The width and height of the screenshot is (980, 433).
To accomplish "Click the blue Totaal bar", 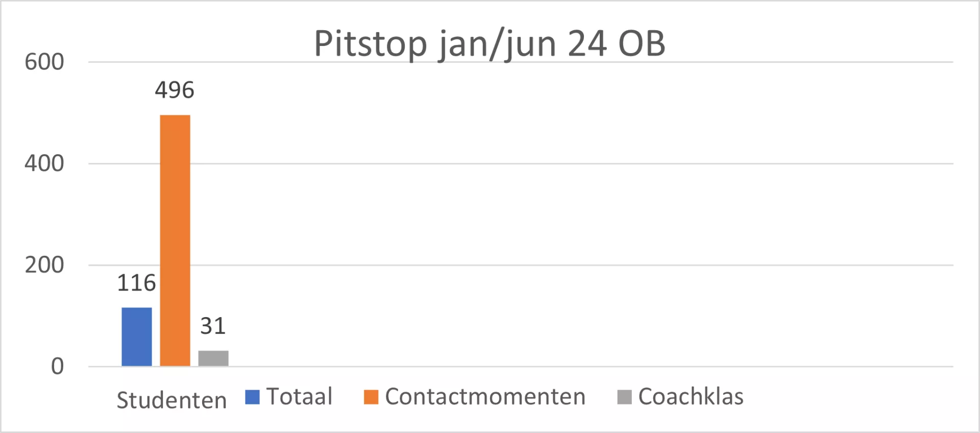I will (x=137, y=336).
